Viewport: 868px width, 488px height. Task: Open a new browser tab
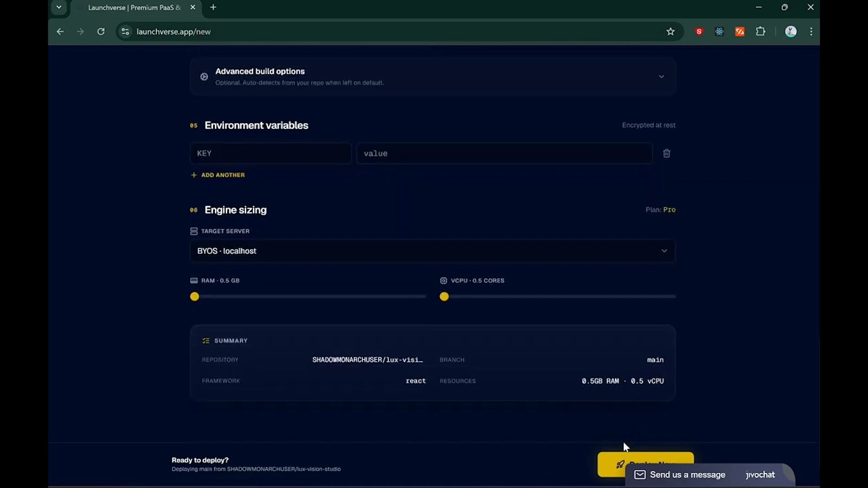213,8
